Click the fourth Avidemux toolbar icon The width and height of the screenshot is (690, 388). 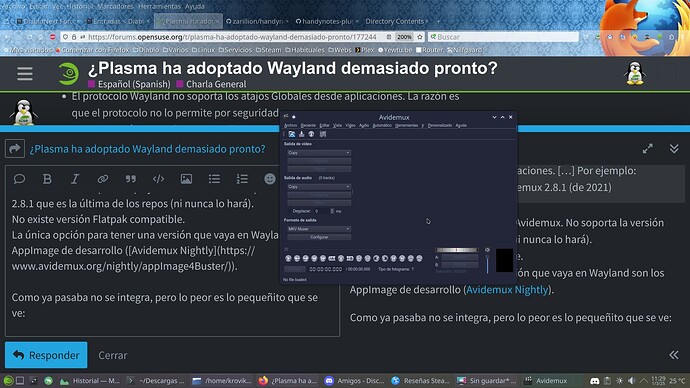[323, 134]
